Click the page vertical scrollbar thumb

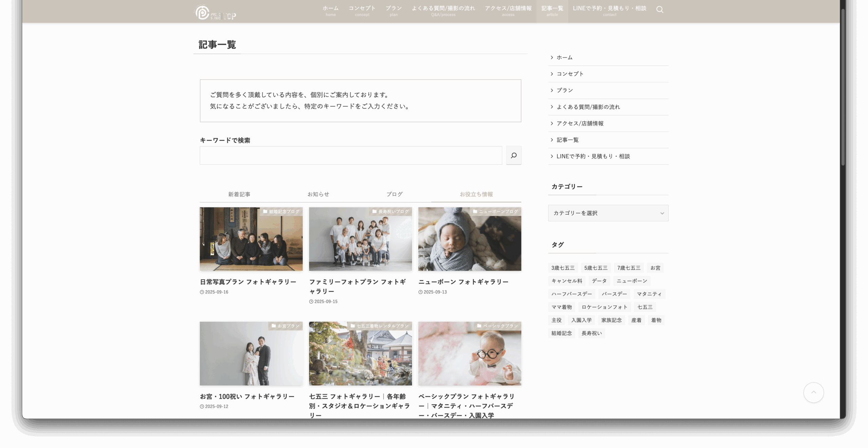coord(843,86)
